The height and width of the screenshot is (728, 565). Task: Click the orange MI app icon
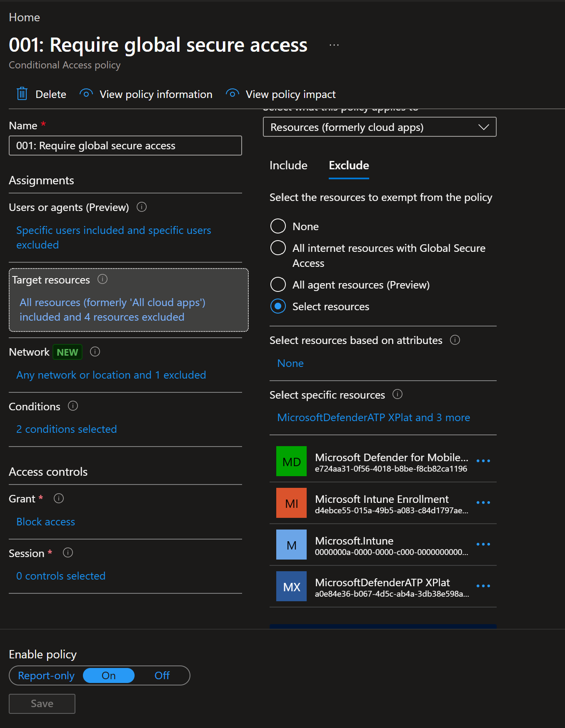click(x=292, y=503)
